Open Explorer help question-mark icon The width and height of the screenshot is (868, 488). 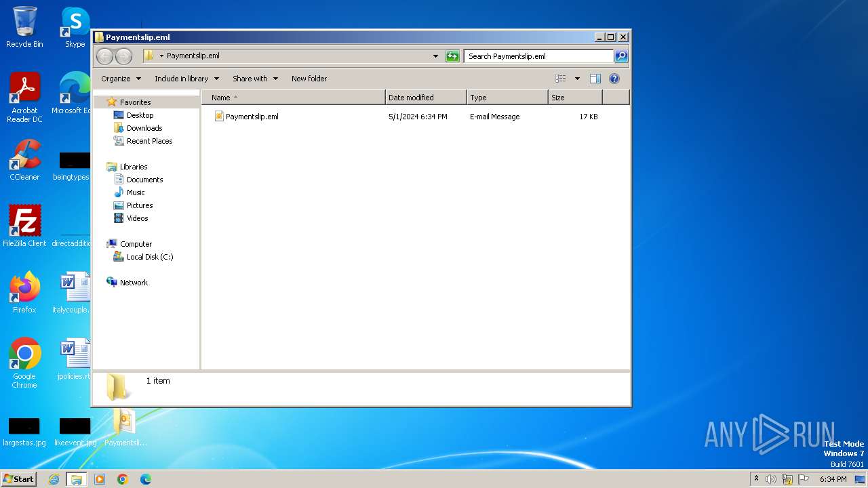point(614,79)
